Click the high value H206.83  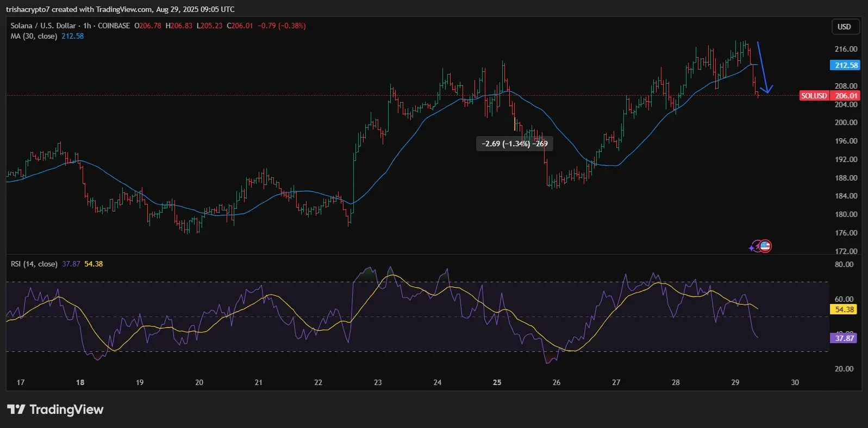(179, 26)
